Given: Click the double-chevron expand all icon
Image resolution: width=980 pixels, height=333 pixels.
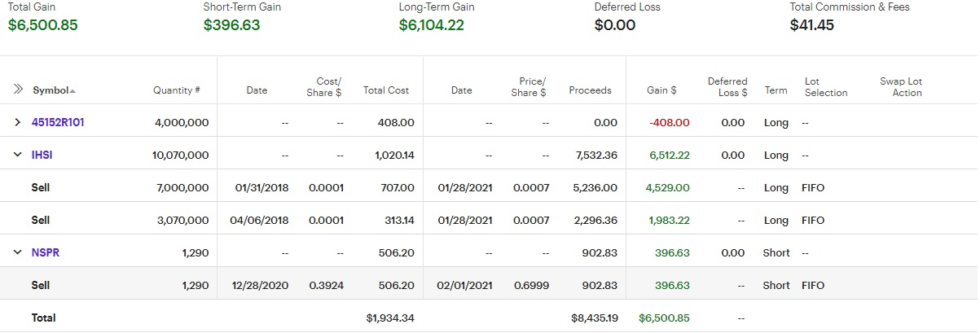Looking at the screenshot, I should pos(18,90).
